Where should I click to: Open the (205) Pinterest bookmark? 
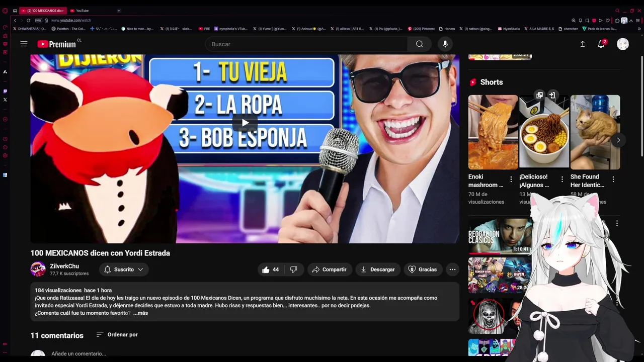(x=421, y=29)
